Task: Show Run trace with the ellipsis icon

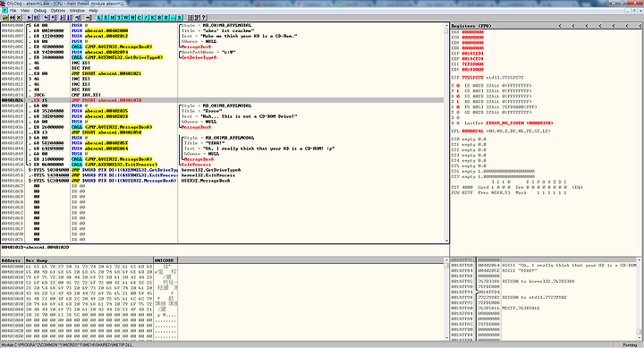Action: [173, 18]
